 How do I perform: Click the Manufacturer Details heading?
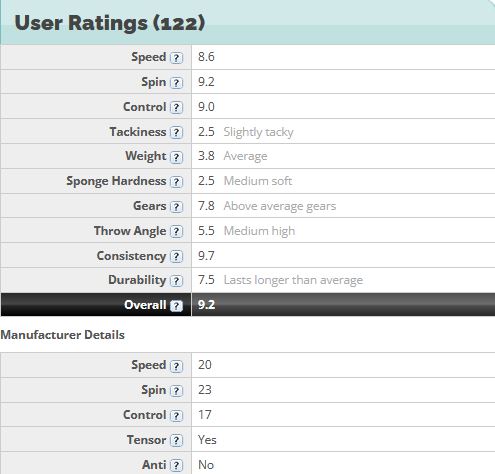[x=63, y=335]
